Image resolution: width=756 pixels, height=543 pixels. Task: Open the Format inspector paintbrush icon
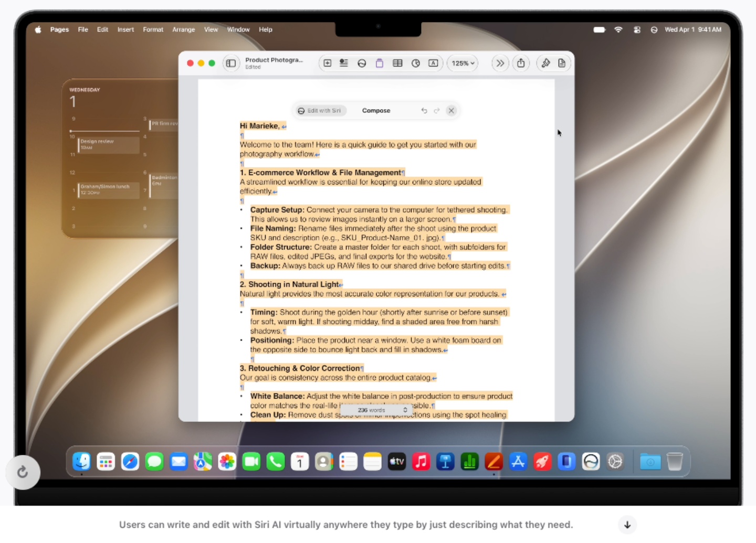pos(545,63)
